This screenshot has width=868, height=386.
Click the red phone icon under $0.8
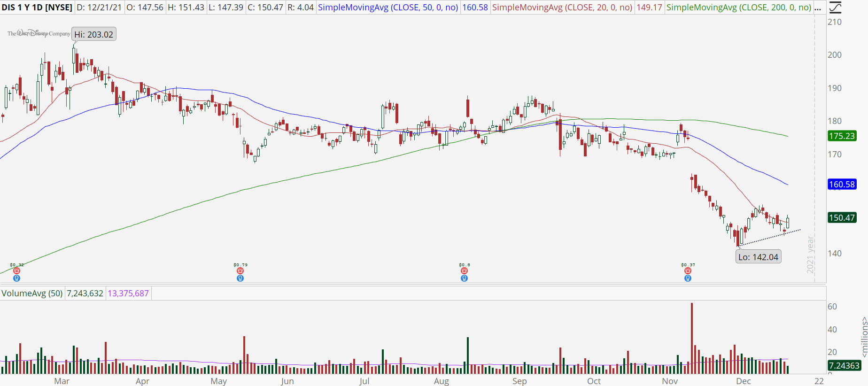coord(465,271)
